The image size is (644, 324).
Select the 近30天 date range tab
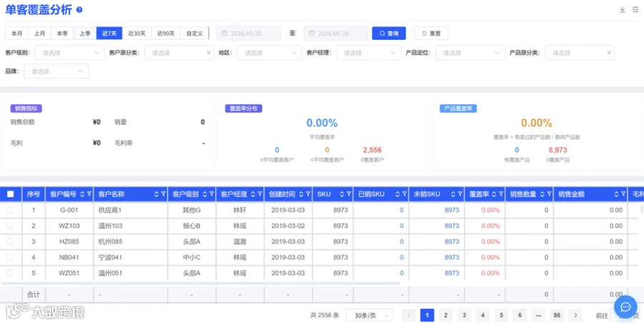click(137, 34)
